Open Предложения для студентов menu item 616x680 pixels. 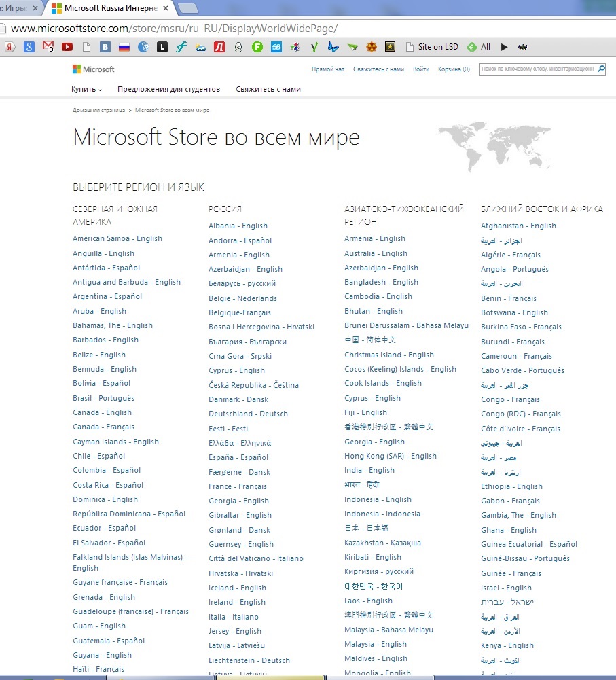point(168,89)
